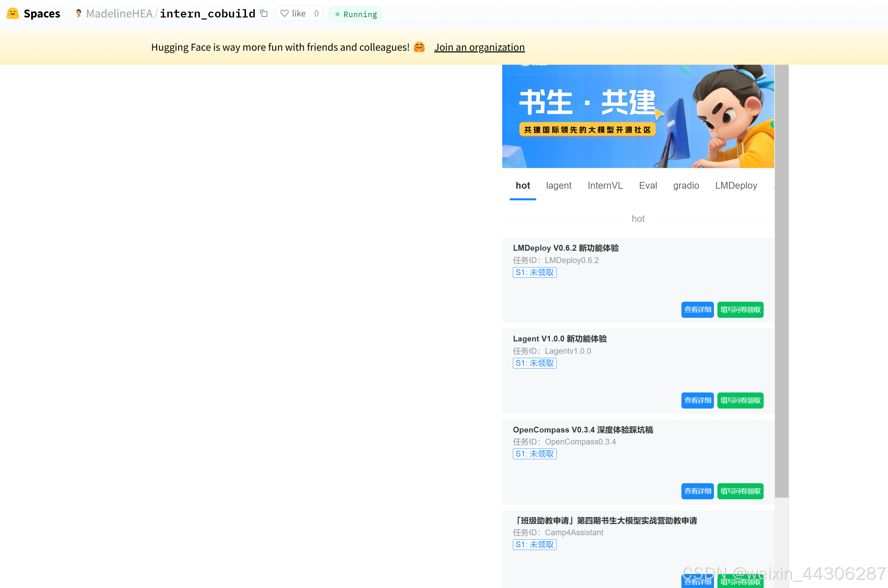Open the Join an organization link

[x=479, y=47]
